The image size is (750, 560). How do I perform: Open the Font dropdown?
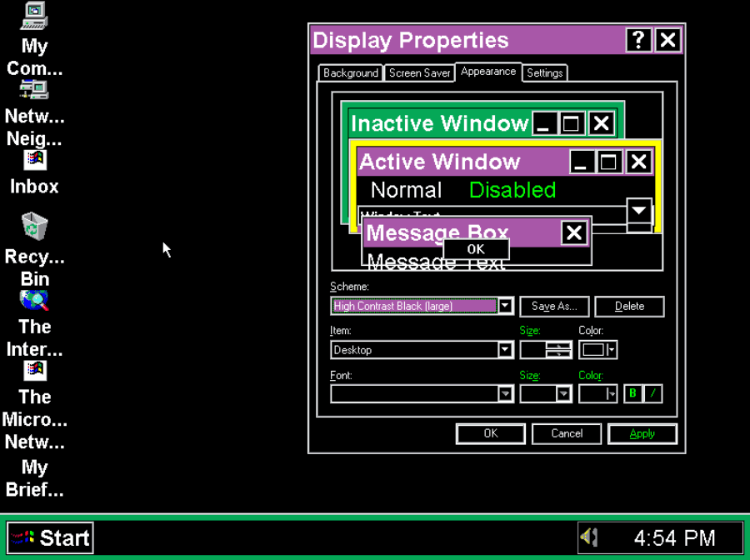tap(506, 393)
